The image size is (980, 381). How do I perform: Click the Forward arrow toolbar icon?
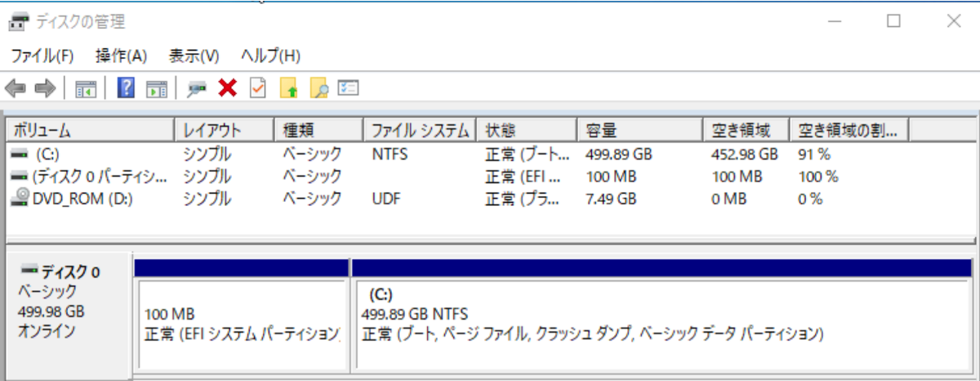click(45, 88)
